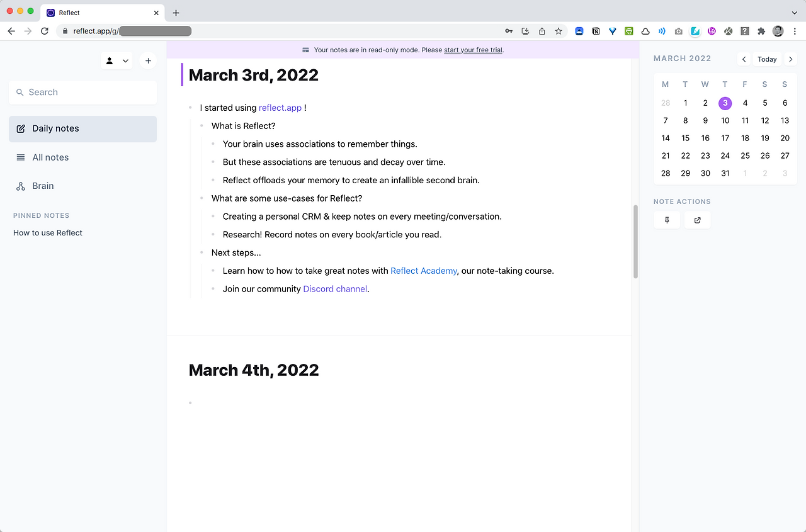806x532 pixels.
Task: Select March 4 in the calendar
Action: tap(745, 103)
